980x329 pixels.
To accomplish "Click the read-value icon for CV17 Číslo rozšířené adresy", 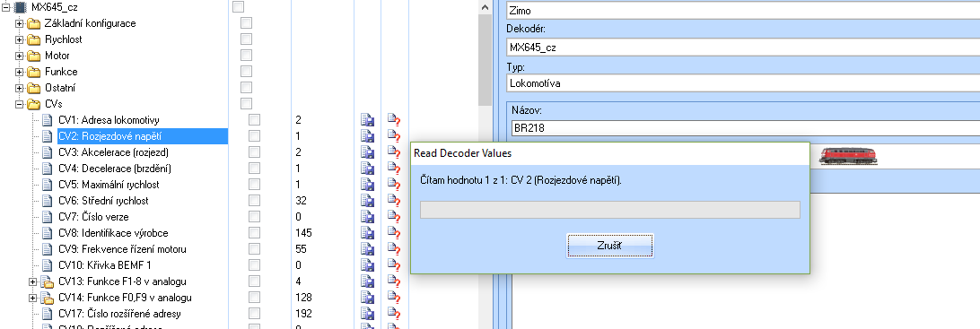I will tap(393, 314).
